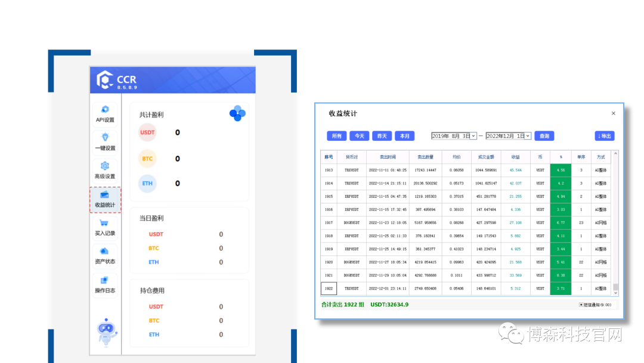Select the 收益统计 sidebar icon

(105, 195)
